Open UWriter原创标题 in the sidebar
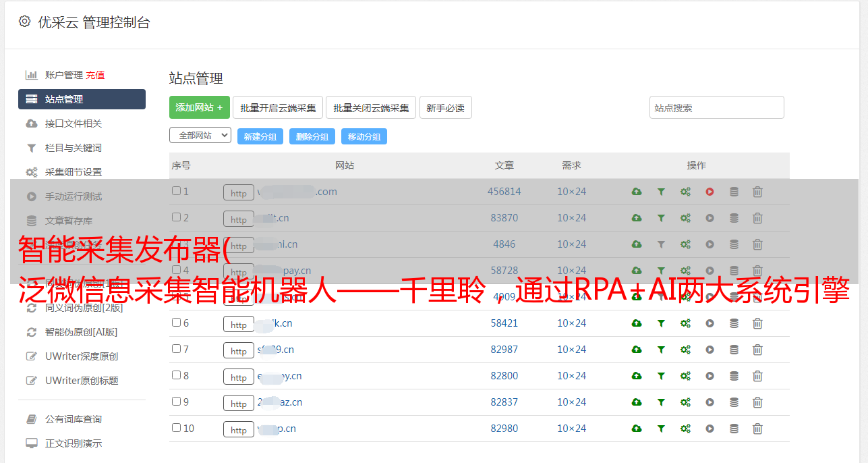868x463 pixels. click(x=82, y=381)
